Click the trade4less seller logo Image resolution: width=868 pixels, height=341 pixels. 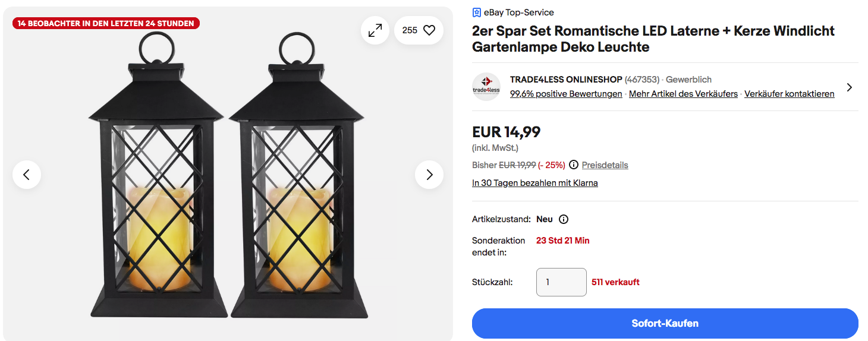pos(486,87)
